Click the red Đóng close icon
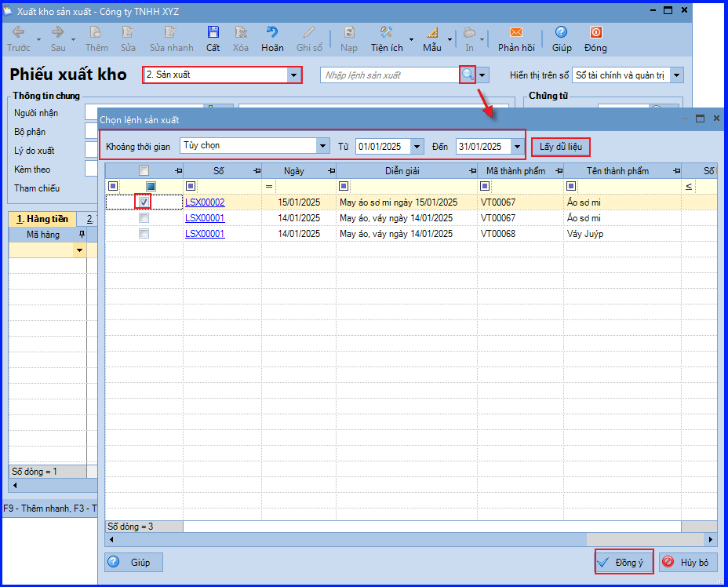The height and width of the screenshot is (587, 728). point(595,32)
